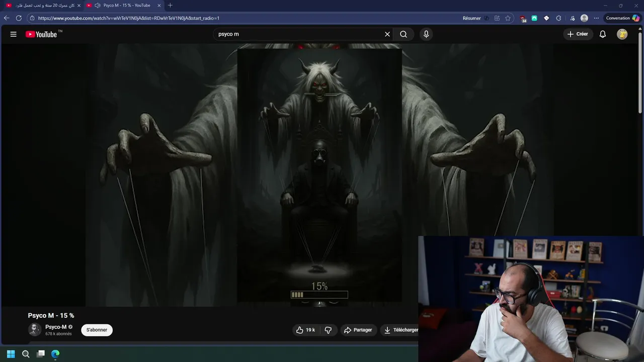Open Microsoft Edge from the taskbar
The width and height of the screenshot is (644, 362).
(x=55, y=354)
